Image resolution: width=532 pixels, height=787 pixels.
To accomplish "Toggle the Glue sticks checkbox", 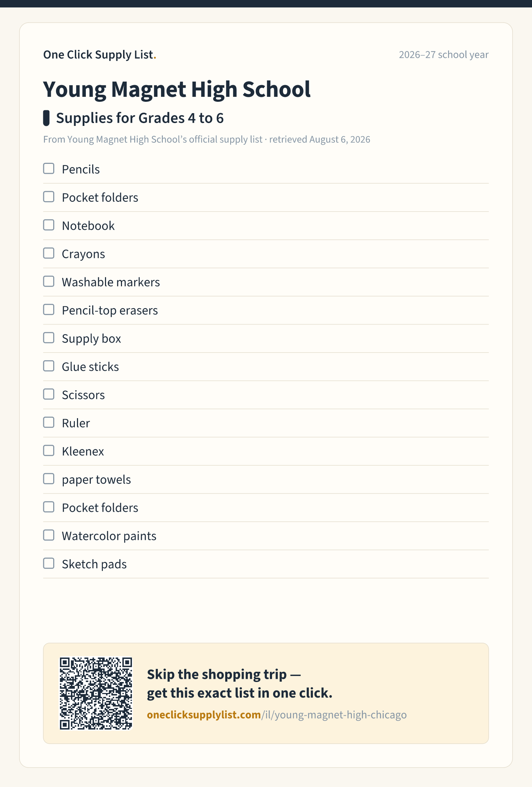I will 49,366.
